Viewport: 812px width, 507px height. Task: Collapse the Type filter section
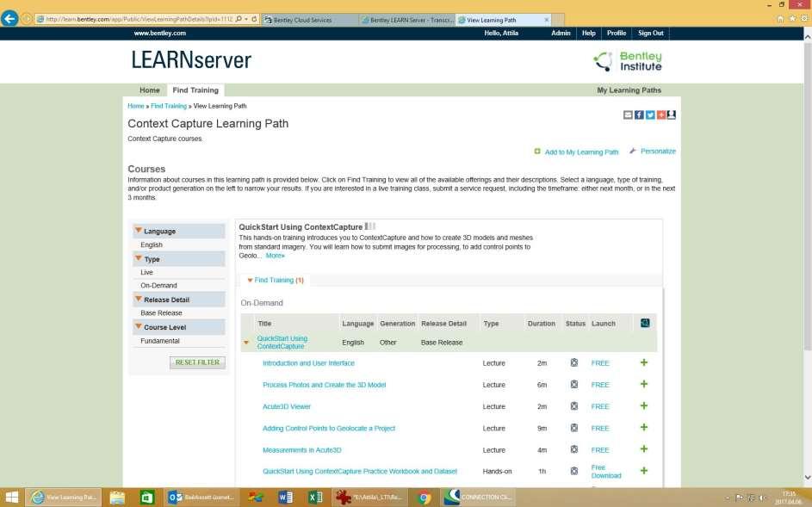point(139,258)
